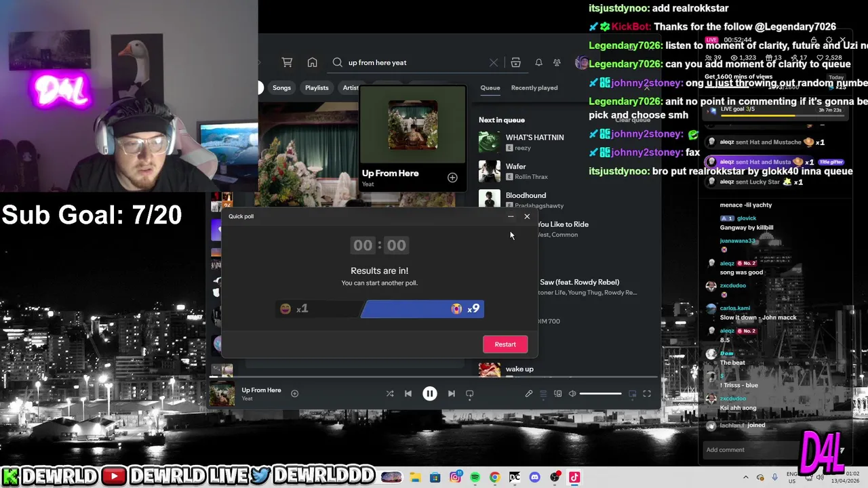Open Spotify from the taskbar
The width and height of the screenshot is (868, 488).
[475, 477]
